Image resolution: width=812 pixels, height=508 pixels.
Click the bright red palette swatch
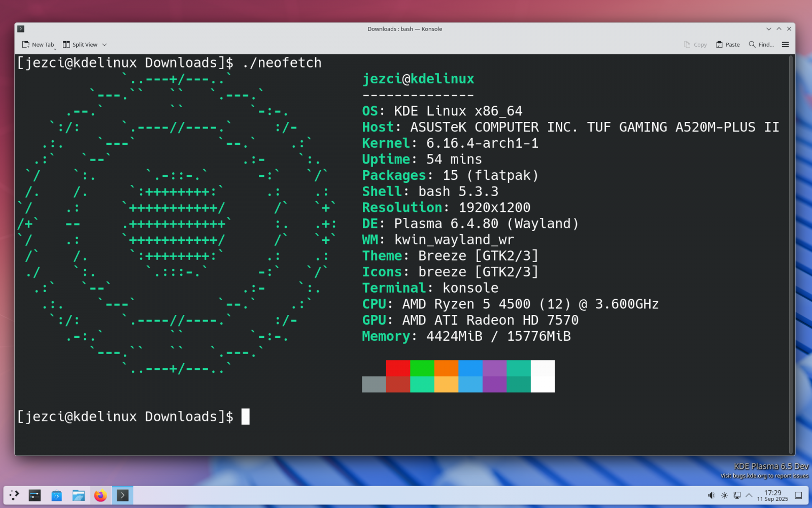[398, 368]
